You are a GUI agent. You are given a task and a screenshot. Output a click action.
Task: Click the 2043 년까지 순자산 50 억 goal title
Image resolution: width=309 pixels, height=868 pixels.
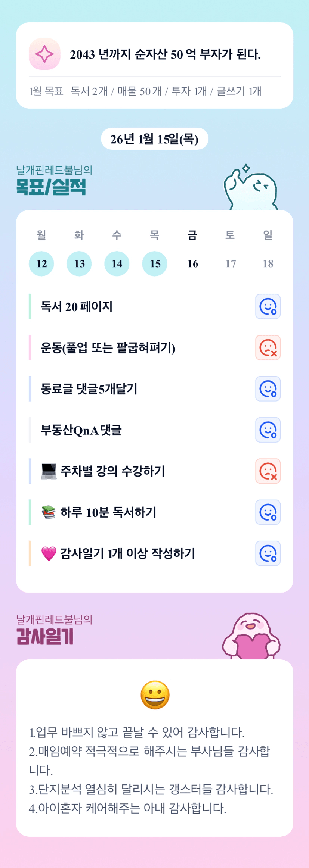point(165,54)
